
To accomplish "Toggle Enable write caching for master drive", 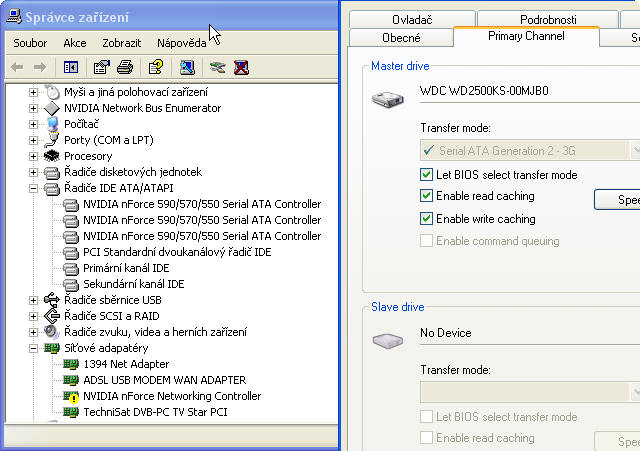I will tap(427, 219).
